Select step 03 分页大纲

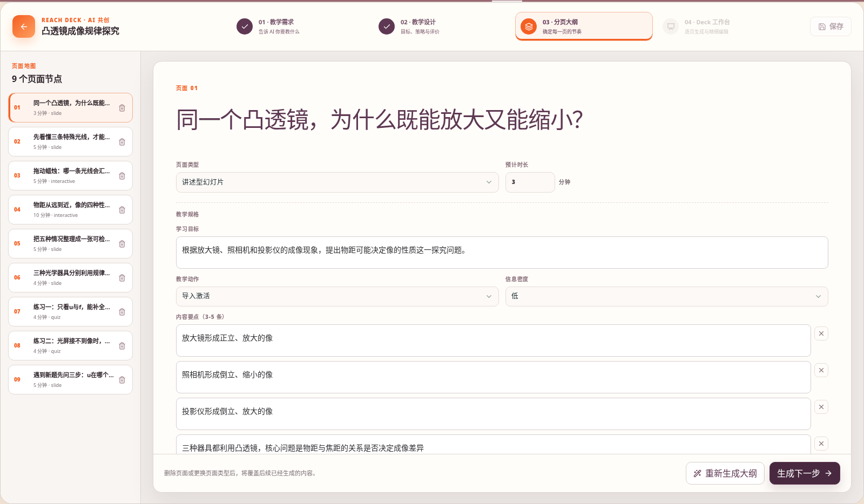(x=584, y=26)
